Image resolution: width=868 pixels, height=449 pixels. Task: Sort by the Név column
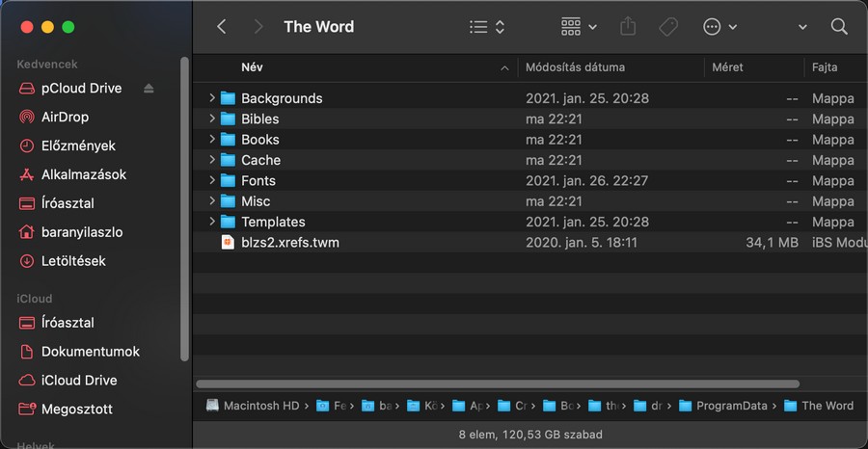point(252,67)
